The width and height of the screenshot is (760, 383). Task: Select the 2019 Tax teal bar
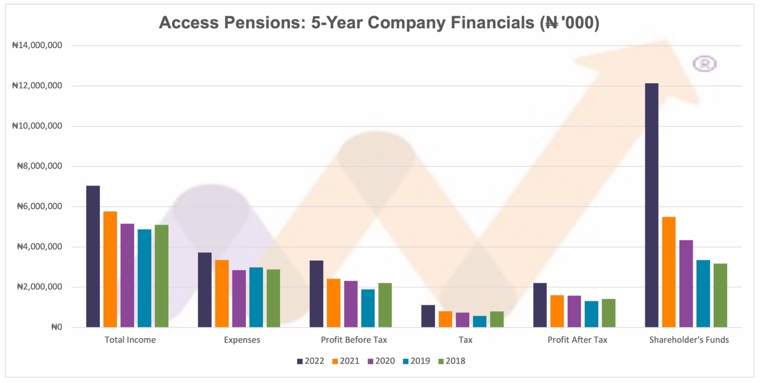click(479, 321)
